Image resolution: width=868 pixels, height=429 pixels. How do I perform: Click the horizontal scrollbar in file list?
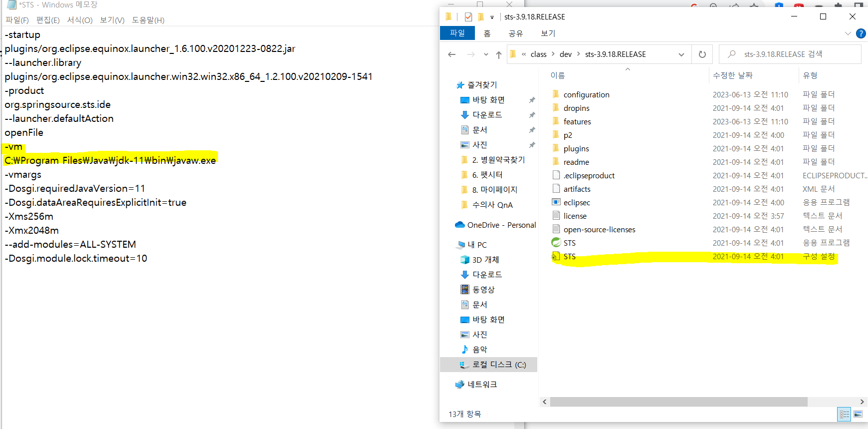click(x=678, y=402)
